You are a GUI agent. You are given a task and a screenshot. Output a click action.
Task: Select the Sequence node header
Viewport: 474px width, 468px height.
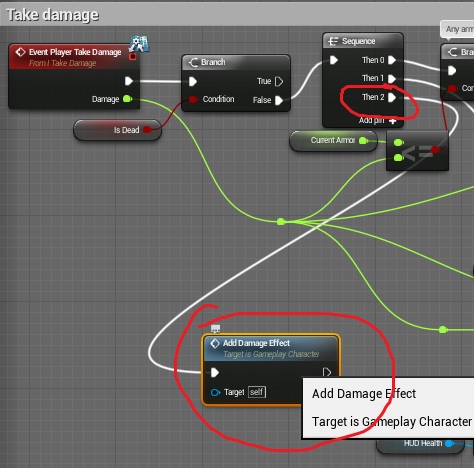point(363,41)
